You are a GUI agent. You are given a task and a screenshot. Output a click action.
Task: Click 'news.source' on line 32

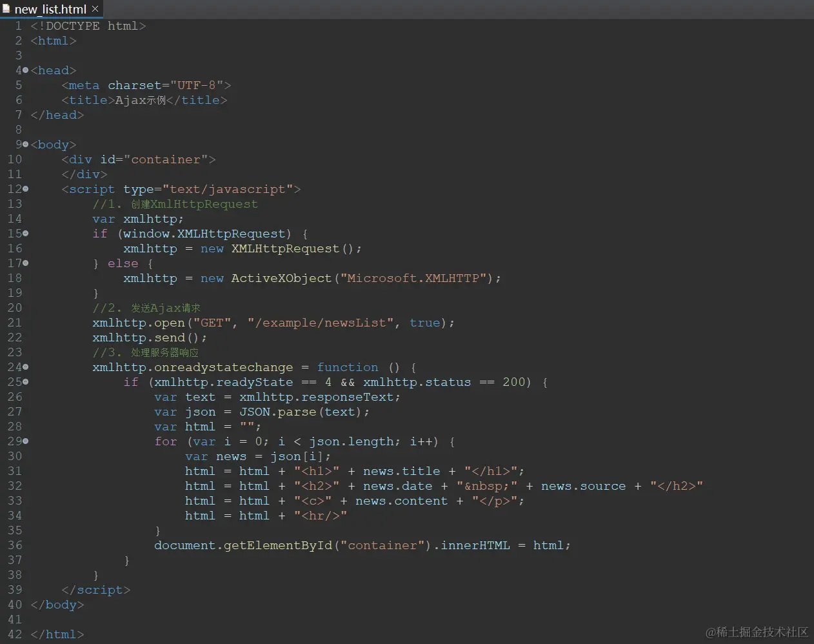click(583, 486)
